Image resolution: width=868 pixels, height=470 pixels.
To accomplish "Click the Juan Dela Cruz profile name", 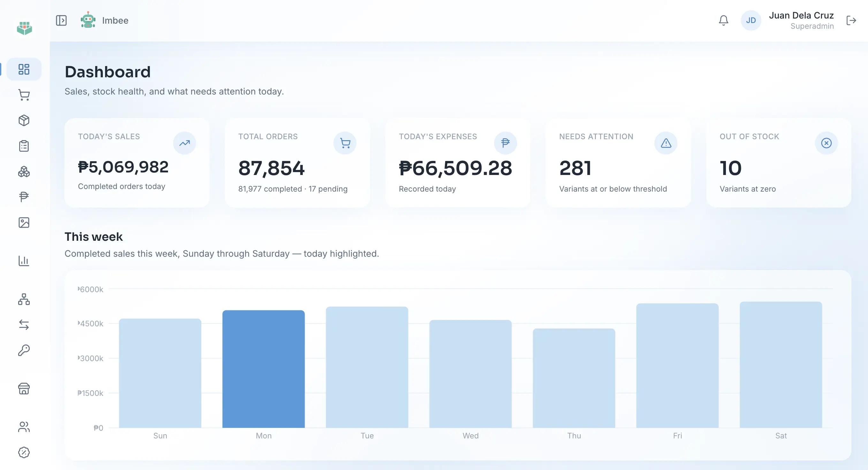I will [x=801, y=16].
